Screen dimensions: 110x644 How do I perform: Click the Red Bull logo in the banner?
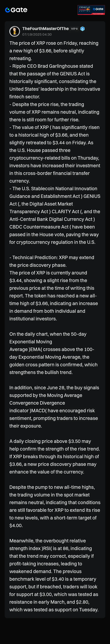[x=85, y=9]
